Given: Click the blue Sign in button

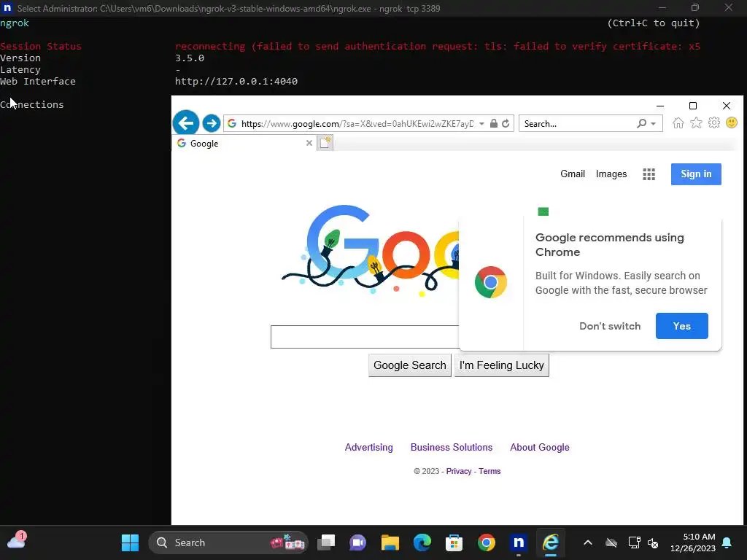Looking at the screenshot, I should tap(696, 174).
